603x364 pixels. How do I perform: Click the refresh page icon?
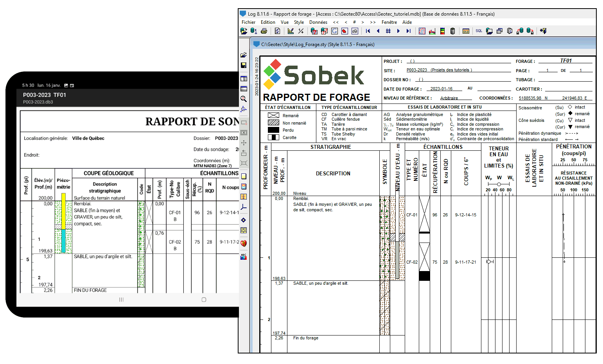[277, 31]
